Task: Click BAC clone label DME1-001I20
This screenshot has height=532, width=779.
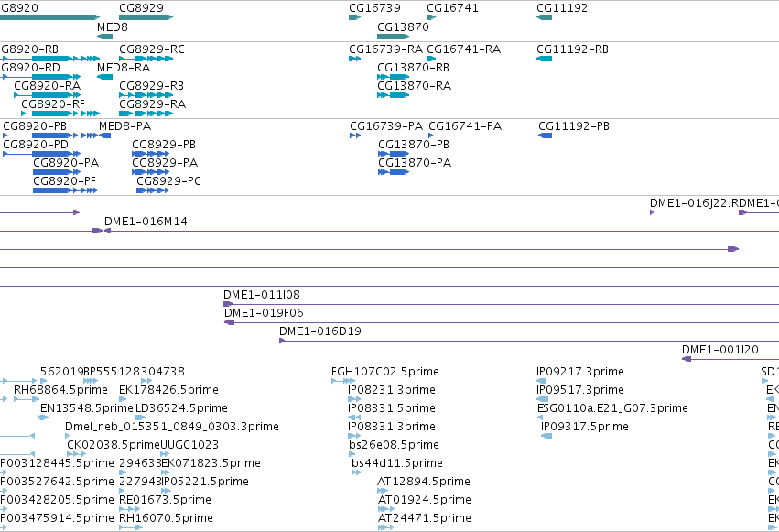Action: coord(720,350)
